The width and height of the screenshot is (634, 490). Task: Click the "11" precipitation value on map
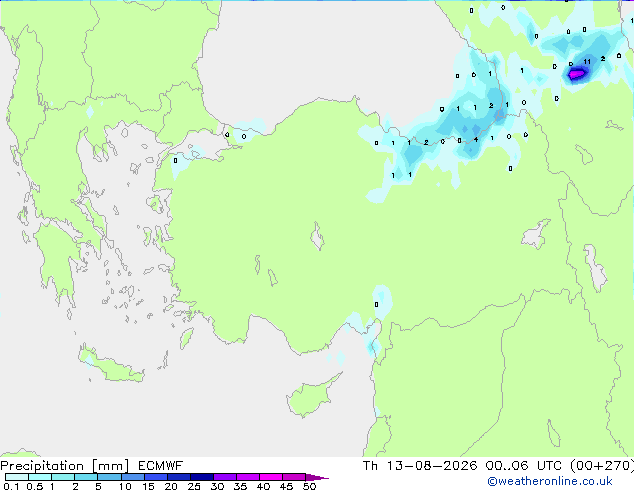(x=587, y=61)
